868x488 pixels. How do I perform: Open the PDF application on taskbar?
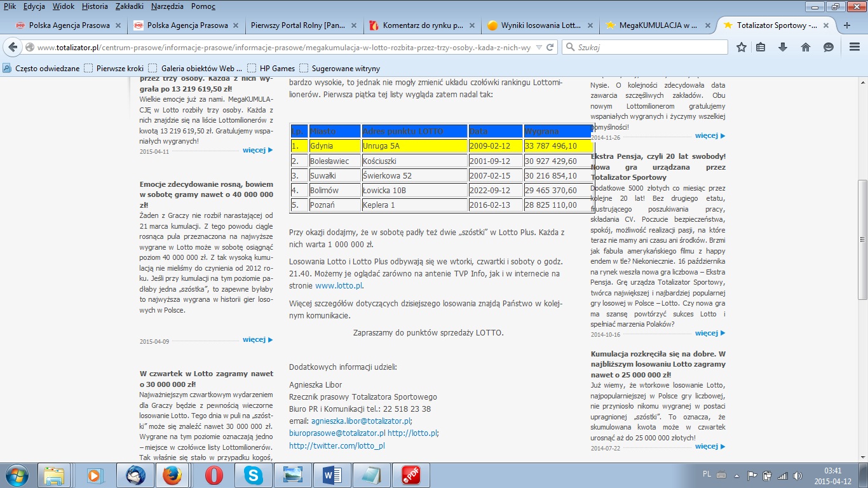(412, 475)
